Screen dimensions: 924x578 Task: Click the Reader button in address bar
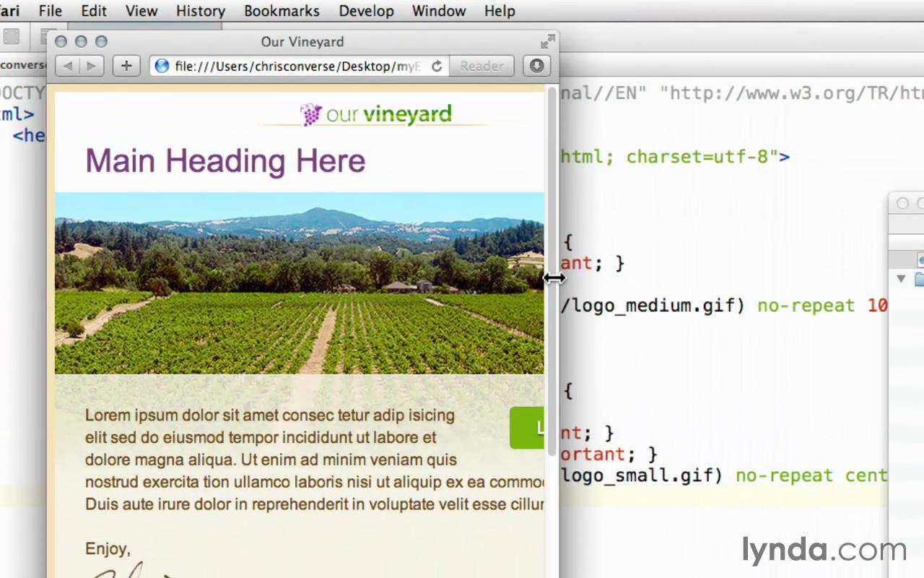[481, 66]
